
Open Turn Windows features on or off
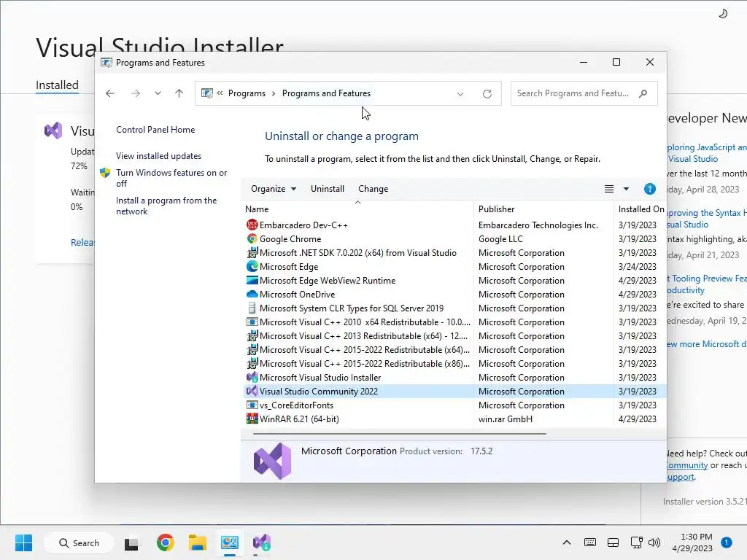click(171, 178)
